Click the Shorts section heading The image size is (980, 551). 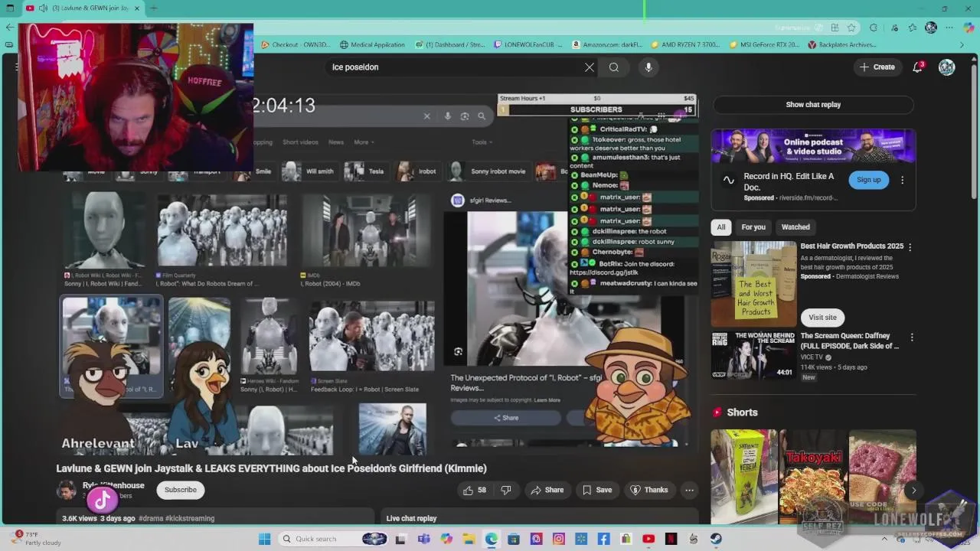(x=742, y=412)
